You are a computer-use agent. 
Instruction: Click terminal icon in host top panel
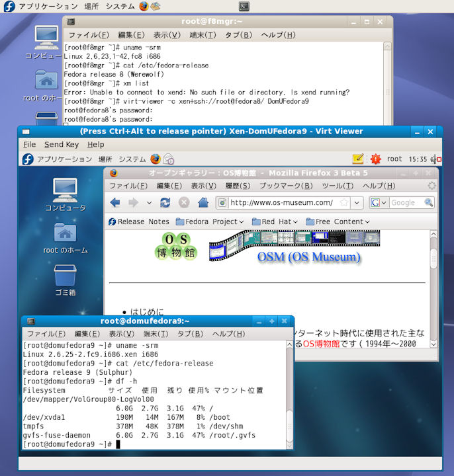coord(244,6)
